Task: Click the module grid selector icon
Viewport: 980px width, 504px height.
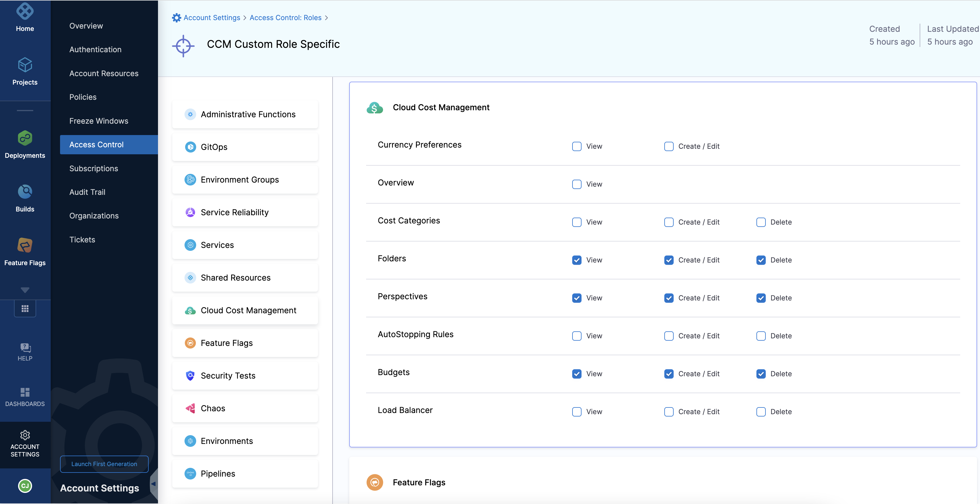Action: click(x=25, y=308)
